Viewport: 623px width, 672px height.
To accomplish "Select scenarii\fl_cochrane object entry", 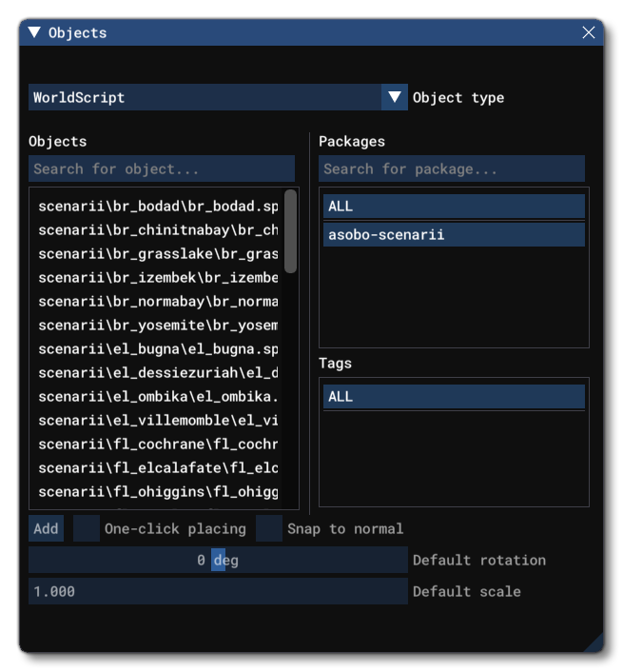I will [x=158, y=444].
